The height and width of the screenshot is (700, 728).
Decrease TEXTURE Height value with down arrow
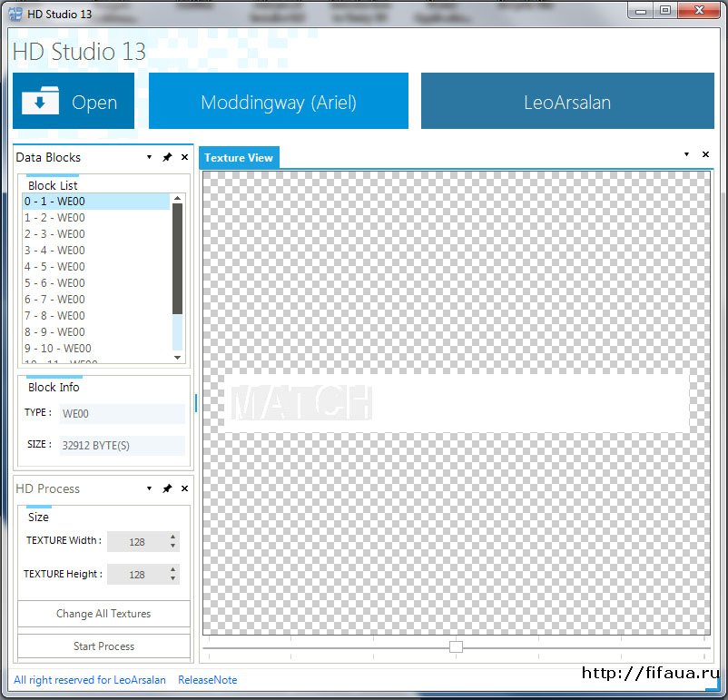[x=173, y=579]
